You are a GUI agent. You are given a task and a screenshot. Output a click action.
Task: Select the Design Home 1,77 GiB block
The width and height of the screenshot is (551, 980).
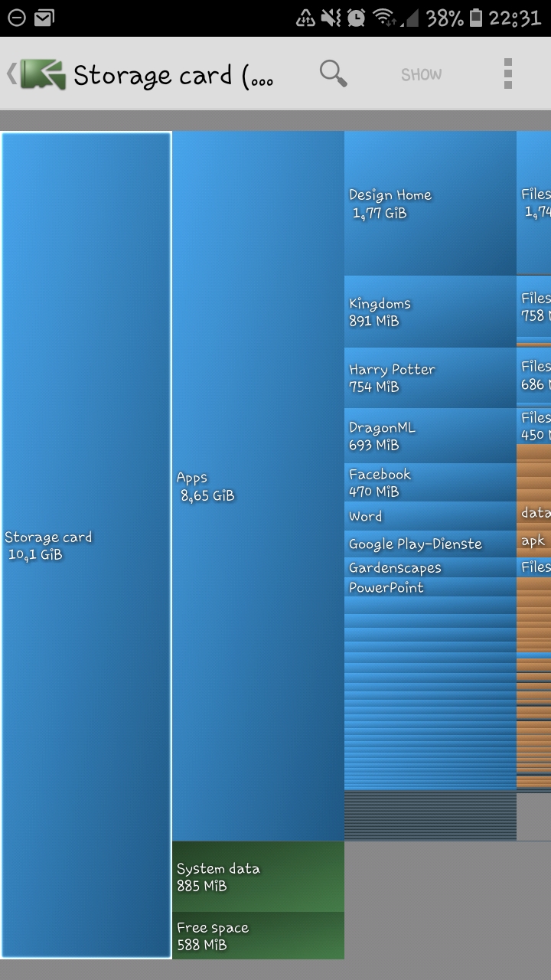click(430, 204)
